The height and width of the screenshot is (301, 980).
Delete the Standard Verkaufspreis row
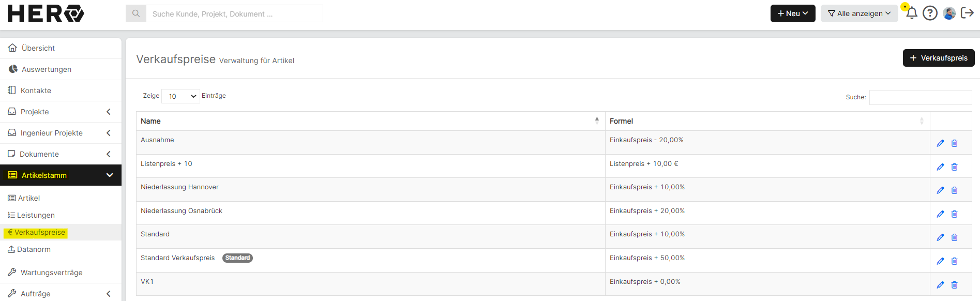click(x=955, y=261)
